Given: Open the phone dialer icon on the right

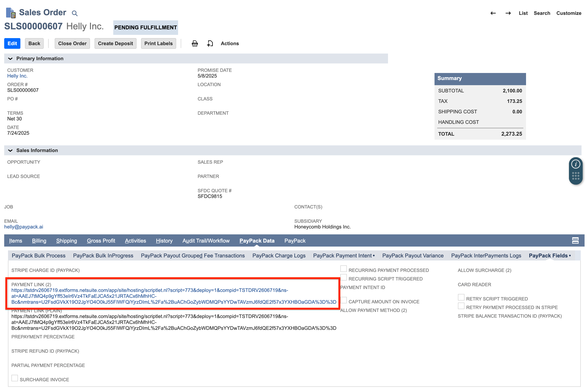Looking at the screenshot, I should point(576,176).
